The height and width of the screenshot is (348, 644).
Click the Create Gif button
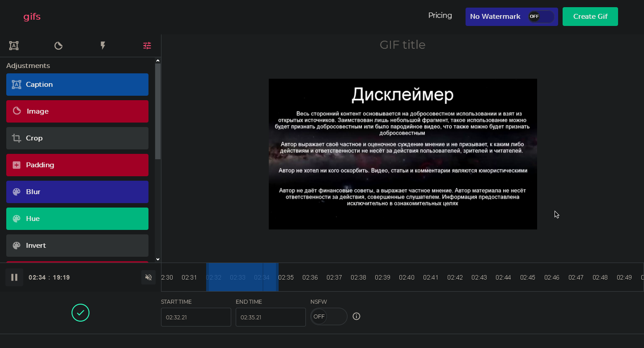tap(590, 17)
